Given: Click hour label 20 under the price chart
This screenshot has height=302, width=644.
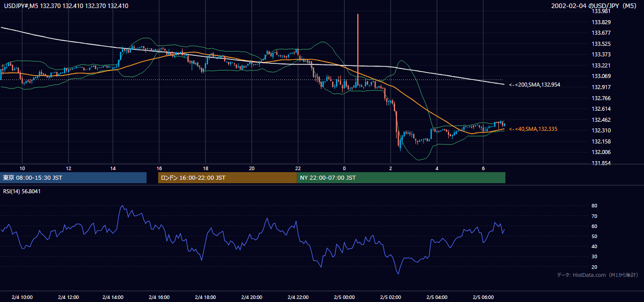Looking at the screenshot, I should click(252, 168).
